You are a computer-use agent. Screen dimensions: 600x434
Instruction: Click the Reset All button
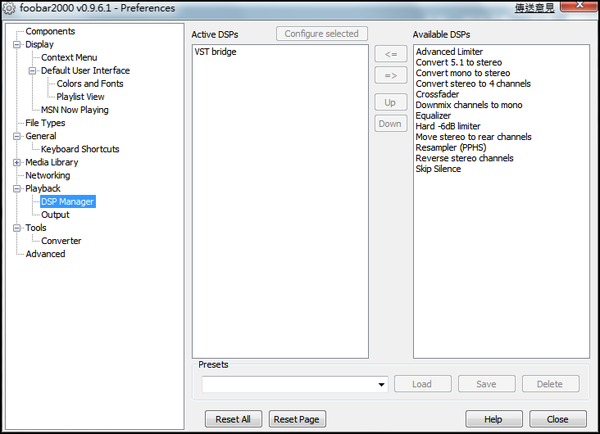click(233, 419)
